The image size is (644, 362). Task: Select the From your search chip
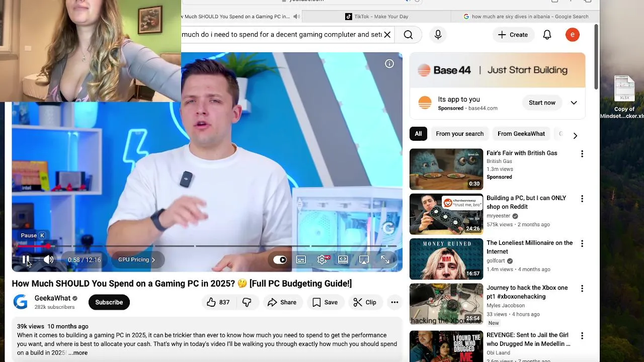[459, 134]
